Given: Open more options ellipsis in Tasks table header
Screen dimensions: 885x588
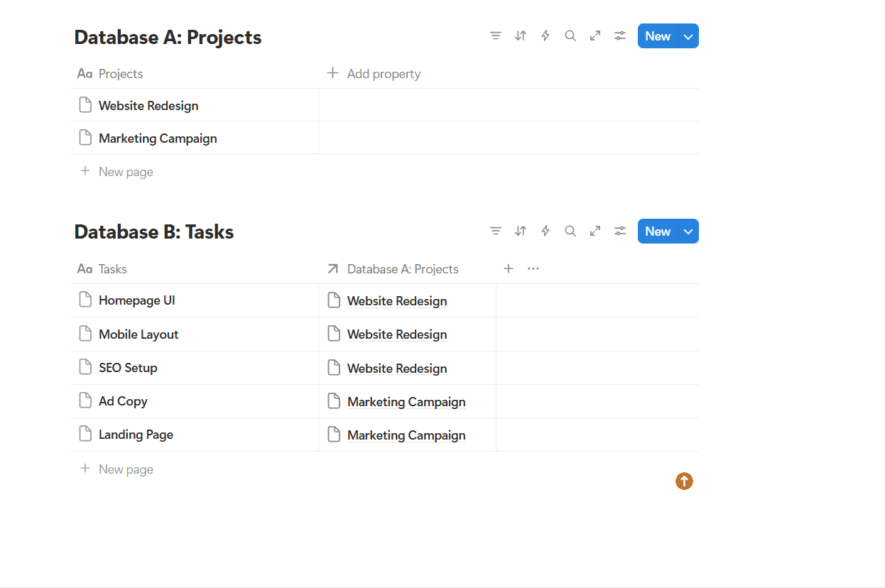Looking at the screenshot, I should pyautogui.click(x=533, y=268).
